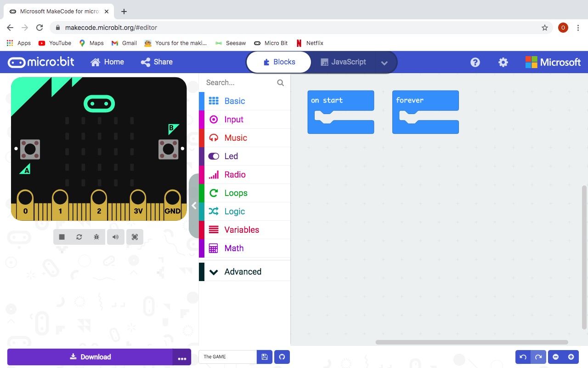This screenshot has height=368, width=588.
Task: Open the Help menu question mark icon
Action: click(x=475, y=62)
